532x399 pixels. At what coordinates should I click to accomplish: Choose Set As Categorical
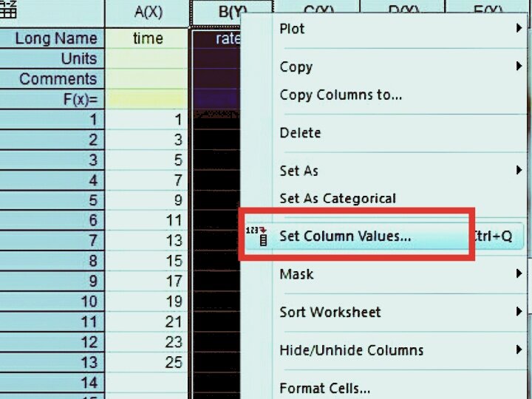pos(338,198)
